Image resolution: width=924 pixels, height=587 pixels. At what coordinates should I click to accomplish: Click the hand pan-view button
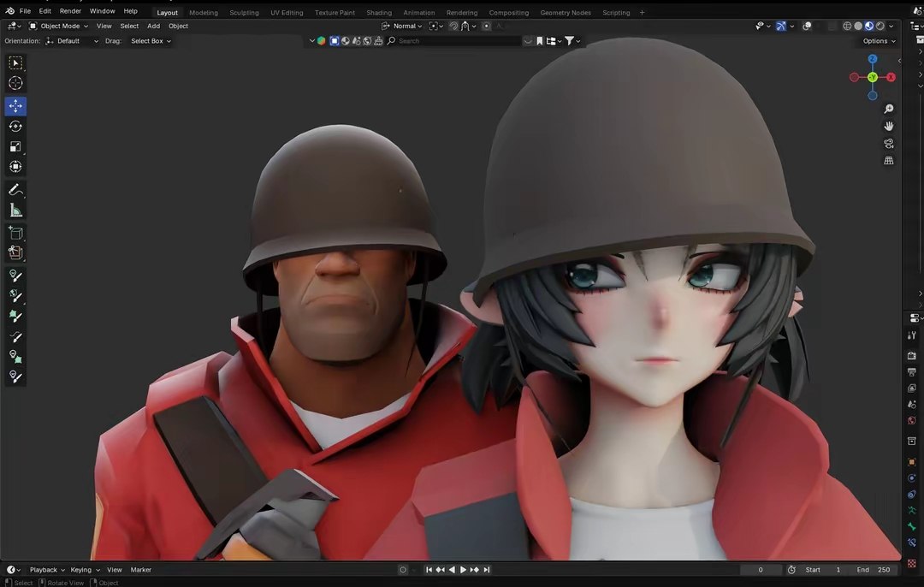pyautogui.click(x=889, y=126)
